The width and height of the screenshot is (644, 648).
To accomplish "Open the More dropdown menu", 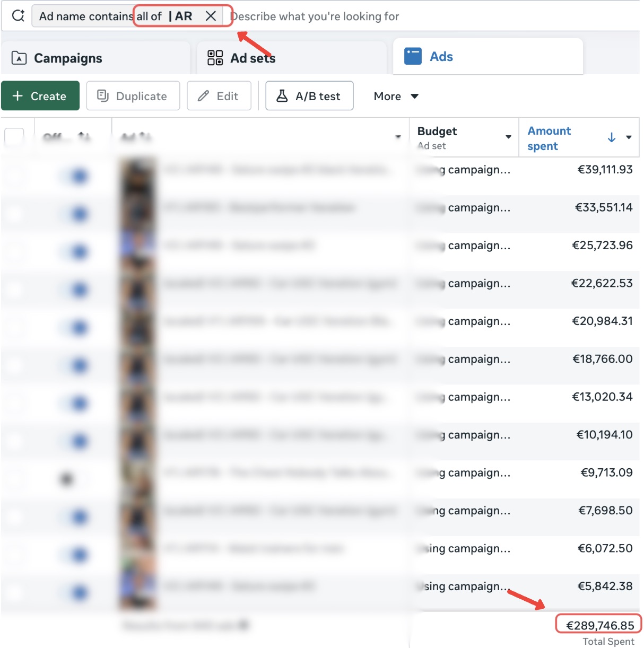I will tap(396, 96).
